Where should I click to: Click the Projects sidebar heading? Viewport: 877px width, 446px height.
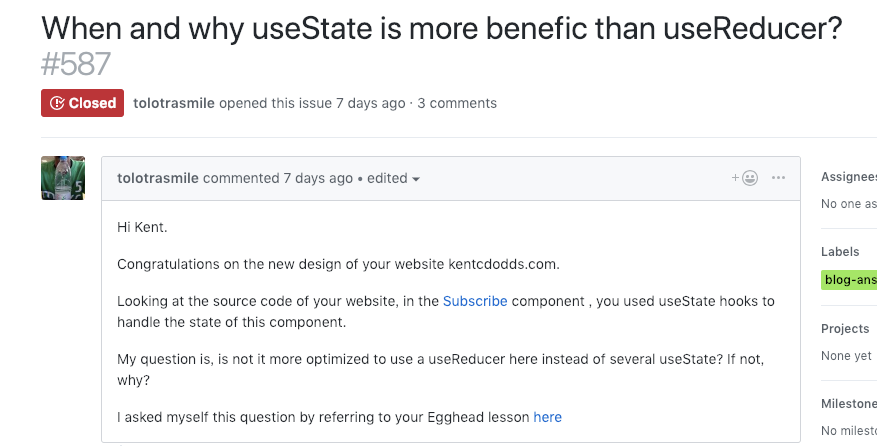pyautogui.click(x=844, y=329)
